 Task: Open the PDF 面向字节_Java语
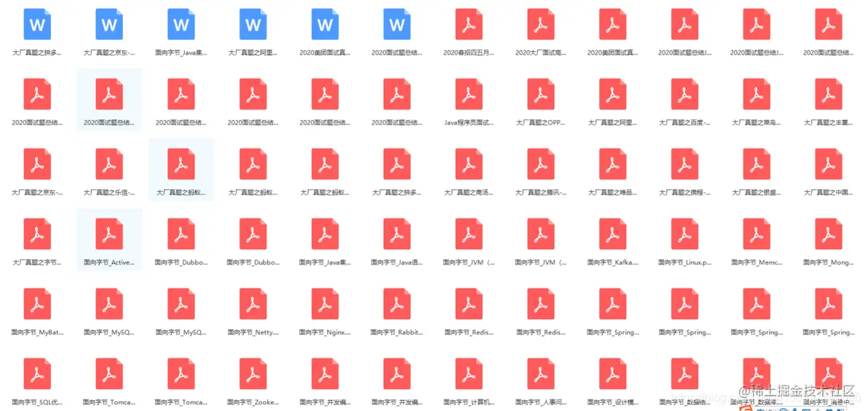(x=397, y=234)
